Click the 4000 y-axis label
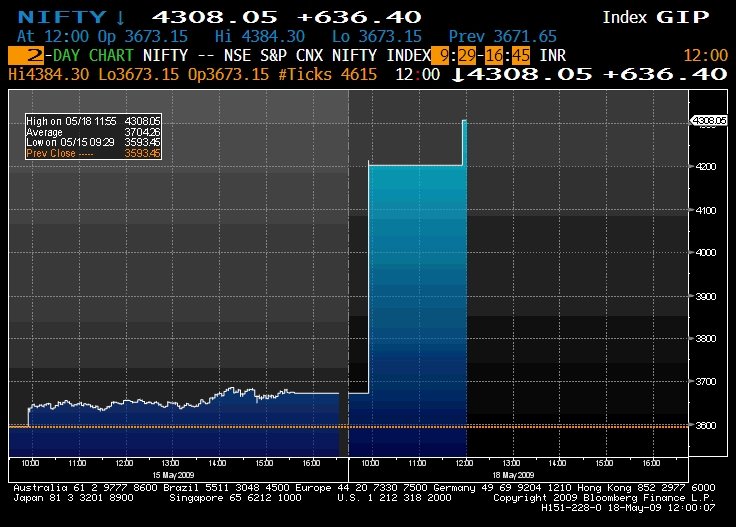This screenshot has width=736, height=527. tap(705, 252)
